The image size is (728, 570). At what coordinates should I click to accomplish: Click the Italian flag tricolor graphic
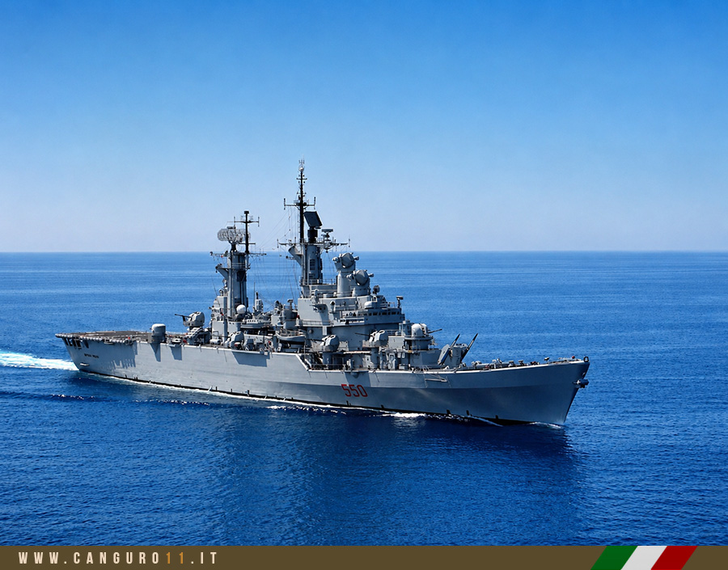click(645, 558)
